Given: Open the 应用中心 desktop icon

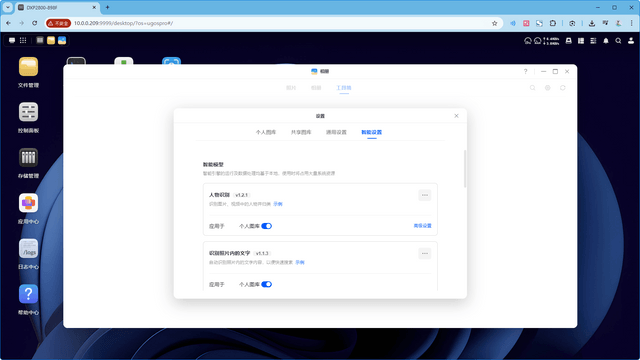Looking at the screenshot, I should [28, 203].
